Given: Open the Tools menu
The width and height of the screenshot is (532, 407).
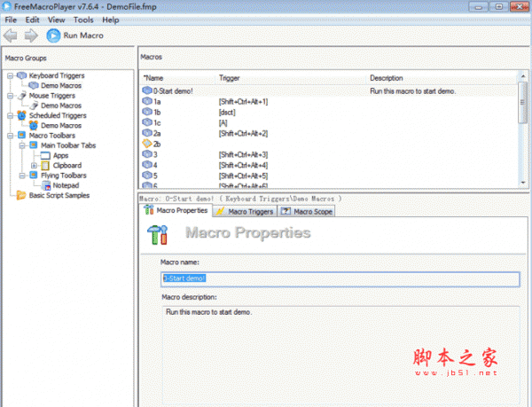Looking at the screenshot, I should pyautogui.click(x=83, y=20).
